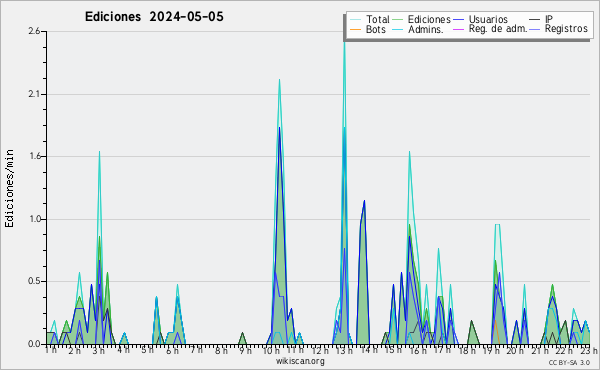
Task: Click the 2.6 value on vertical axis
Action: coord(34,31)
